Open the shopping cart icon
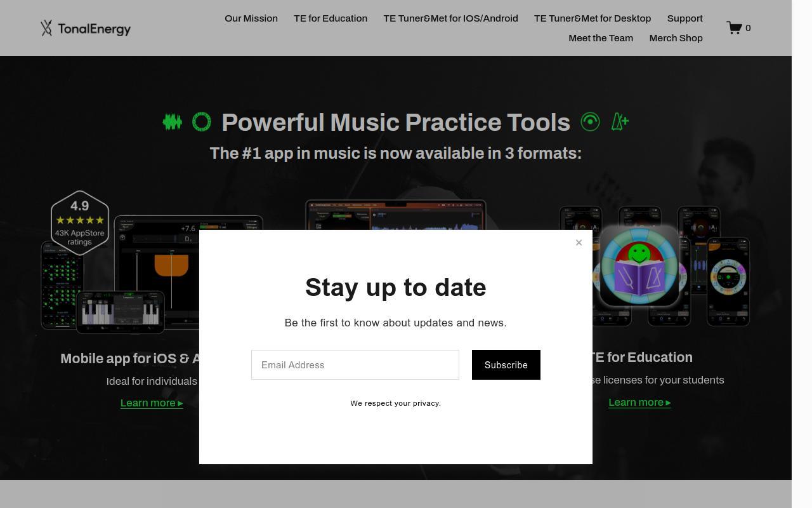 click(734, 28)
